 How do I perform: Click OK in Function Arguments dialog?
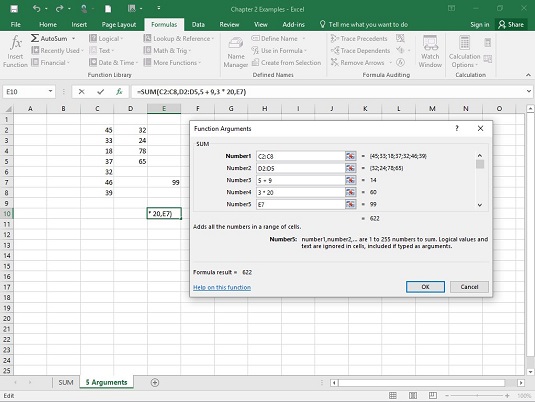(425, 287)
